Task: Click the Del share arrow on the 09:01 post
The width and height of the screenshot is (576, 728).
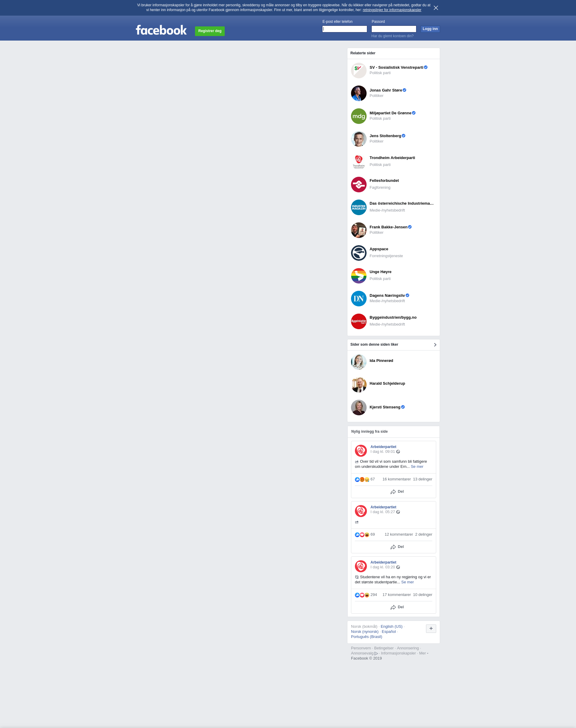Action: pos(393,492)
